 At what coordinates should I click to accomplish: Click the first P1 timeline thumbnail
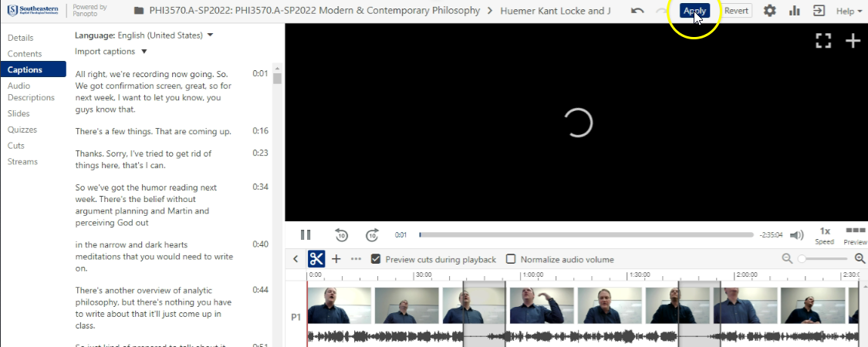pos(339,305)
